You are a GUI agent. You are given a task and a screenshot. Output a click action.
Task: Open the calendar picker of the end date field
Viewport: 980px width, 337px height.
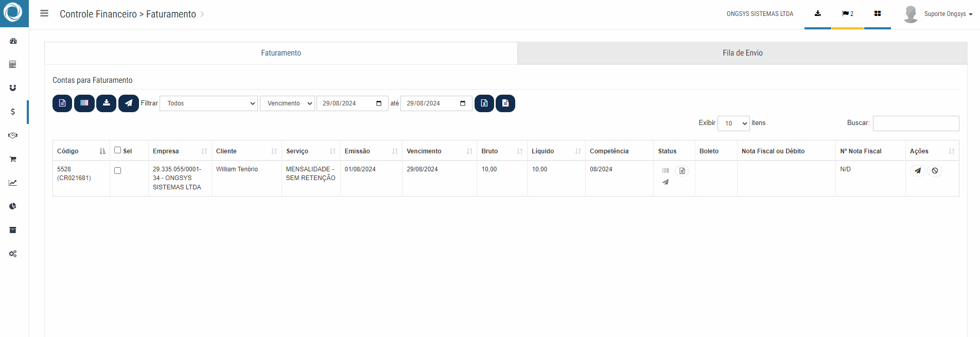(463, 103)
